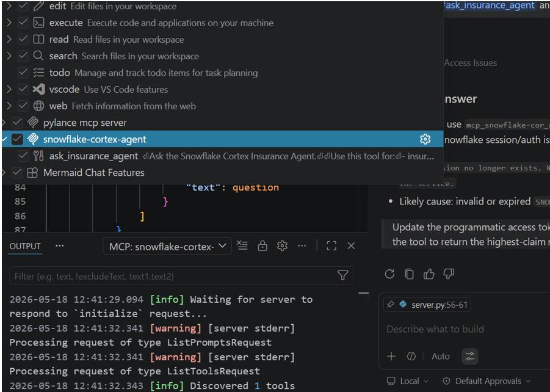Click the VS Code logo icon
Screen dimensions: 550x392
pyautogui.click(x=38, y=89)
